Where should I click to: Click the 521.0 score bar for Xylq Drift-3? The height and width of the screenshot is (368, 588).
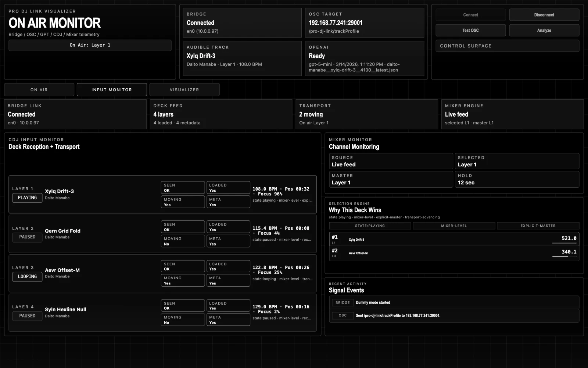565,238
